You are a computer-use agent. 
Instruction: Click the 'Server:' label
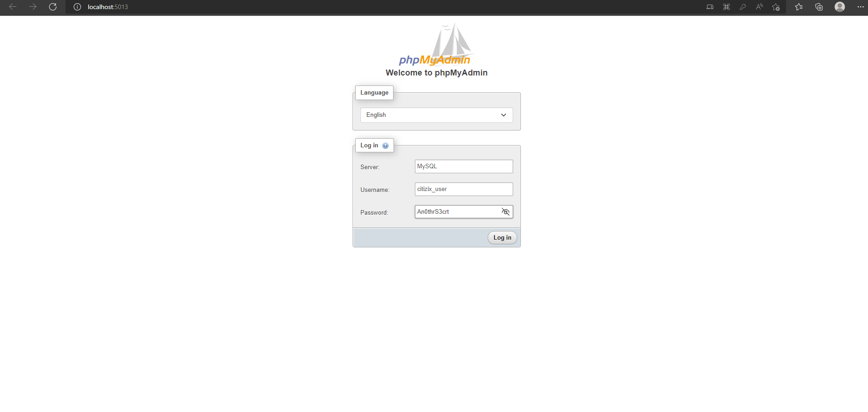click(x=370, y=167)
